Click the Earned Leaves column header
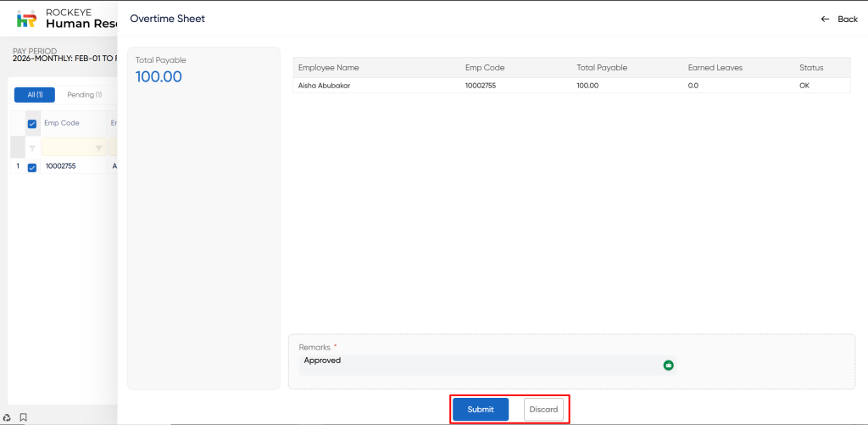This screenshot has height=425, width=868. pos(715,68)
